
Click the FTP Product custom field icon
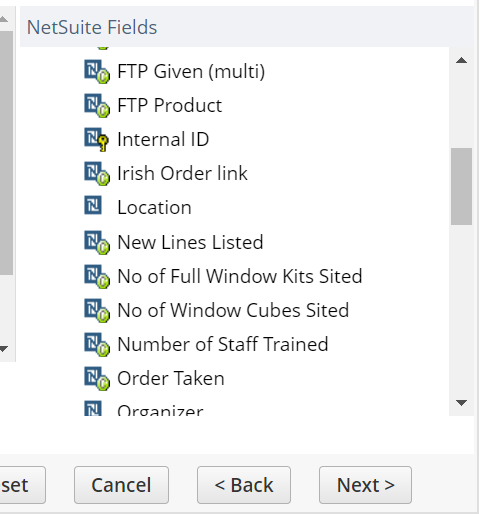pos(97,106)
